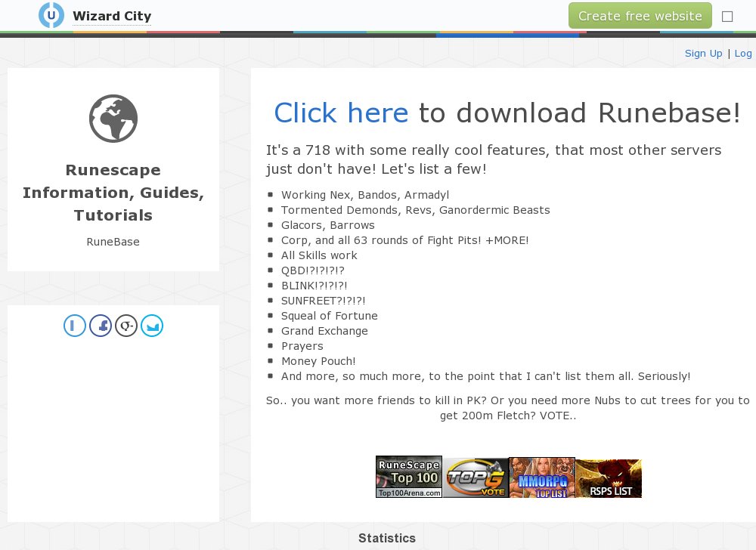Select the globe icon above the sidebar title
Image resolution: width=756 pixels, height=550 pixels.
click(113, 118)
